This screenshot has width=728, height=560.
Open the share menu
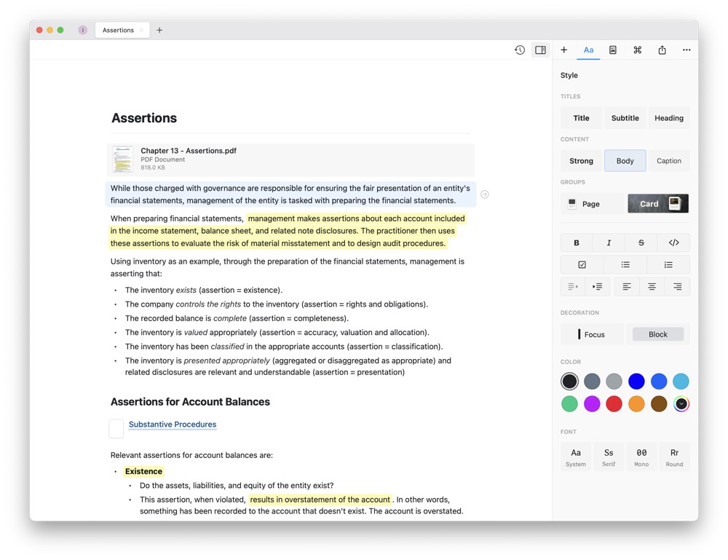coord(662,50)
